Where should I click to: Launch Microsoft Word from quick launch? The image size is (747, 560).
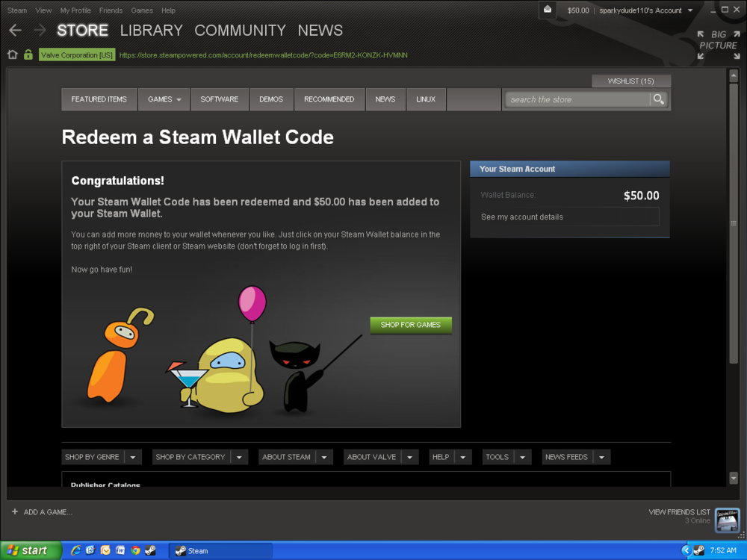pos(120,550)
